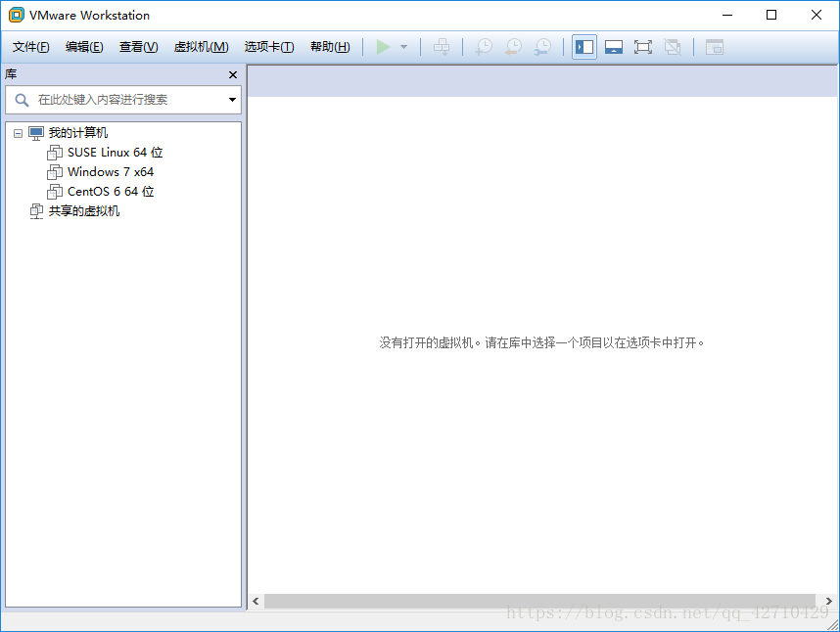Focus the library search input field
Image resolution: width=840 pixels, height=632 pixels.
(x=123, y=100)
